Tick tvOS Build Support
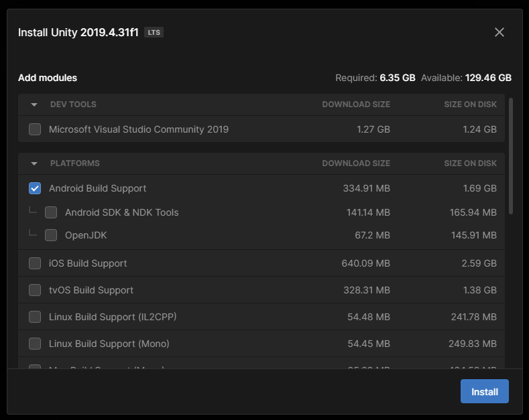 [35, 290]
